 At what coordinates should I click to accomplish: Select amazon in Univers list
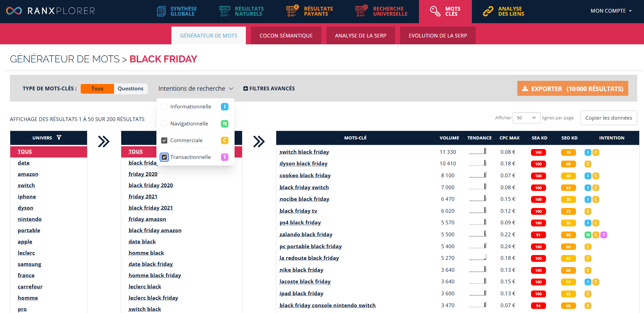point(28,174)
